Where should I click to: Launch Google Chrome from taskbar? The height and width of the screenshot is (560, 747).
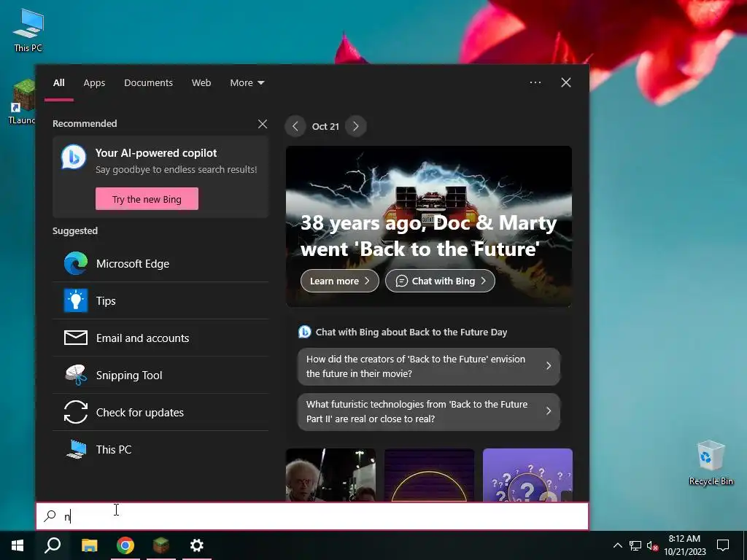tap(125, 545)
